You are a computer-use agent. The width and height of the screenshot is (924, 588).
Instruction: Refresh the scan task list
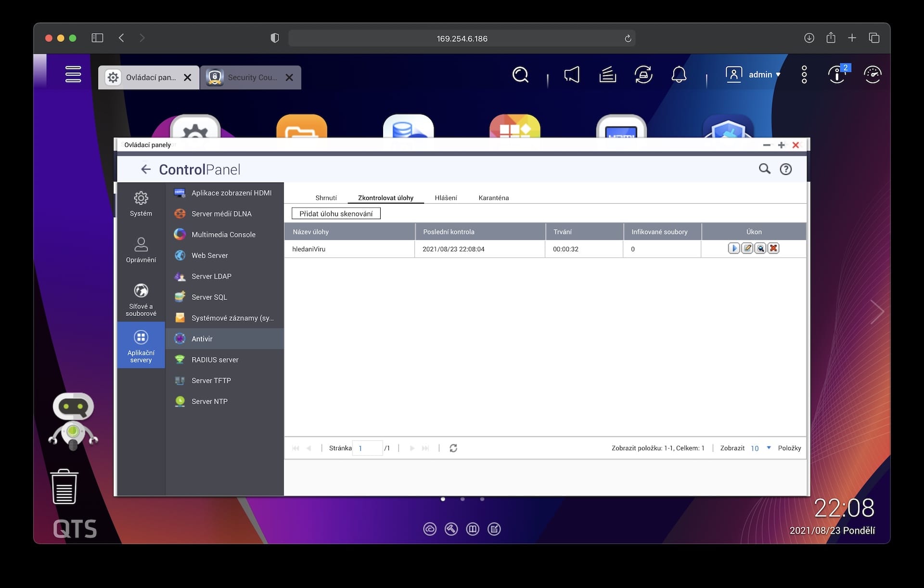click(453, 448)
